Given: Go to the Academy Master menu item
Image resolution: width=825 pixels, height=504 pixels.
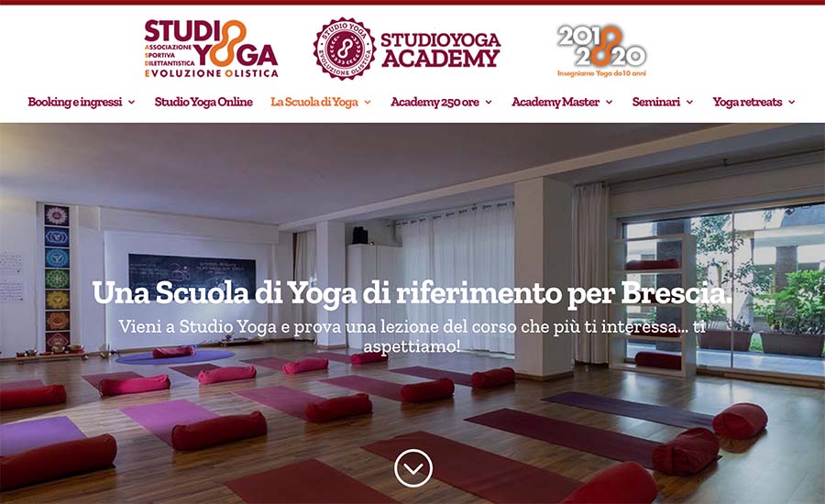Looking at the screenshot, I should coord(555,102).
